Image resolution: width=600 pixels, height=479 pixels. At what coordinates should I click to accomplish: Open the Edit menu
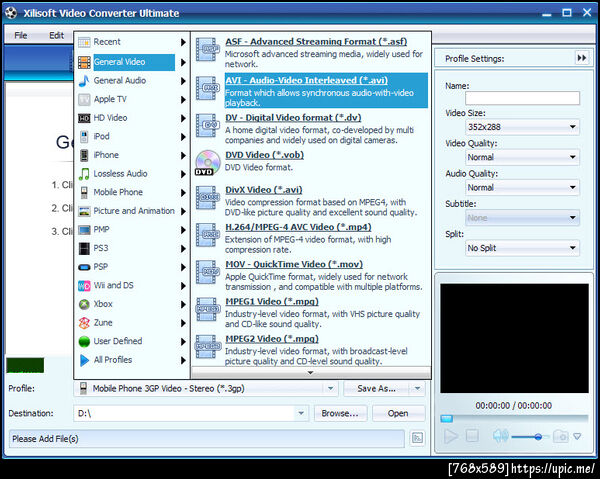(56, 36)
